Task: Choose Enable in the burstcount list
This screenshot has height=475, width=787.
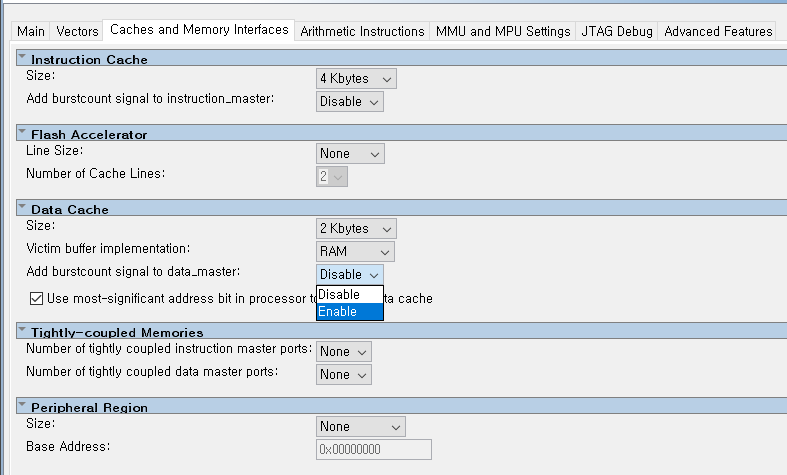Action: click(349, 312)
